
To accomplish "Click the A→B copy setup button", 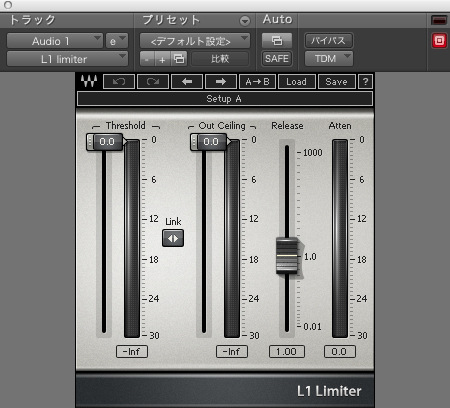I will click(257, 82).
